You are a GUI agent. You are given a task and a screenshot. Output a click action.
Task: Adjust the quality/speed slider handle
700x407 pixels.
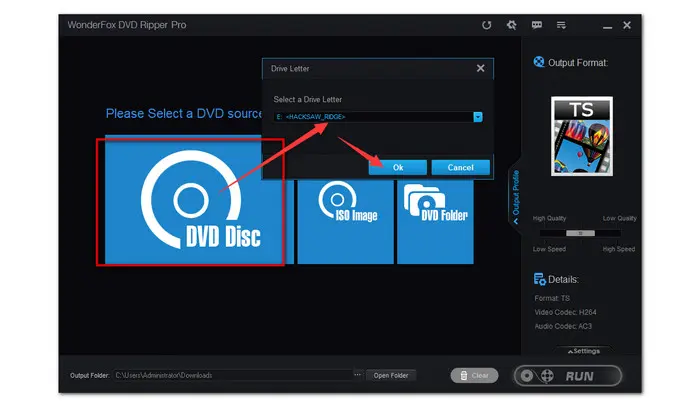[580, 233]
